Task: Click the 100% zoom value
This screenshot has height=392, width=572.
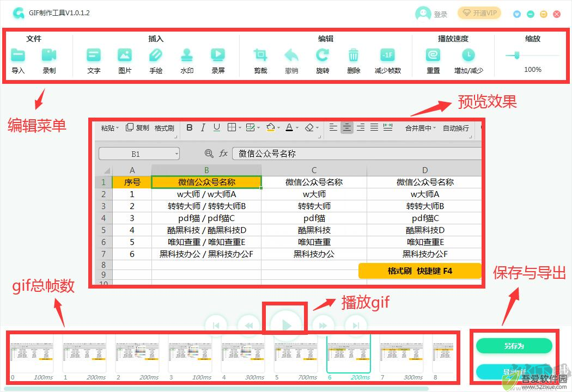Action: pyautogui.click(x=533, y=69)
